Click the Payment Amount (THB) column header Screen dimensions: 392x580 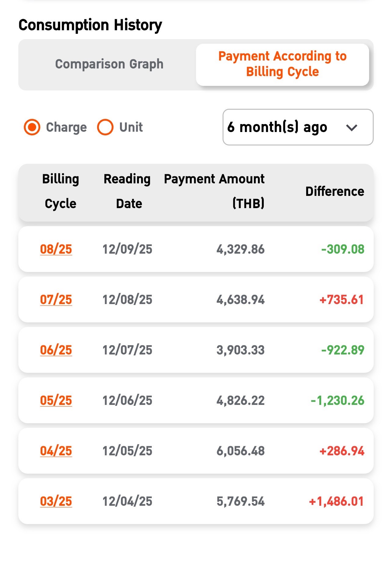pyautogui.click(x=214, y=191)
